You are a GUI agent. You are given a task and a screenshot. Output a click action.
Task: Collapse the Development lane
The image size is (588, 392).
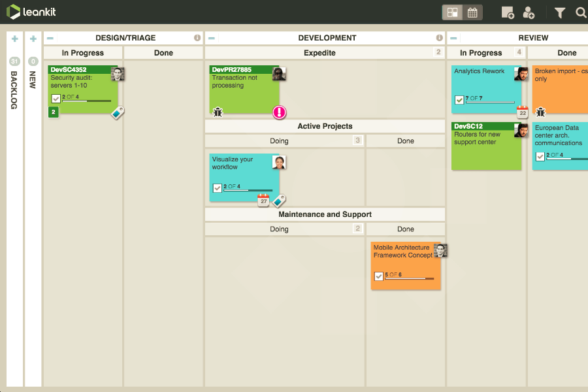click(212, 38)
